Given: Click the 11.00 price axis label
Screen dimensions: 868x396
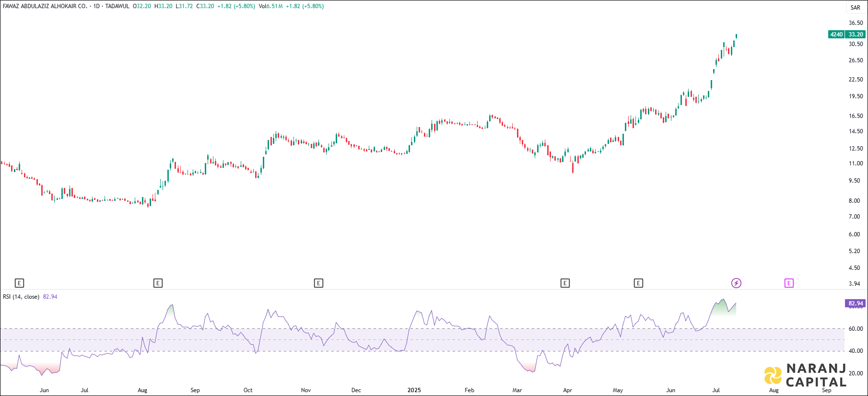Looking at the screenshot, I should point(856,163).
